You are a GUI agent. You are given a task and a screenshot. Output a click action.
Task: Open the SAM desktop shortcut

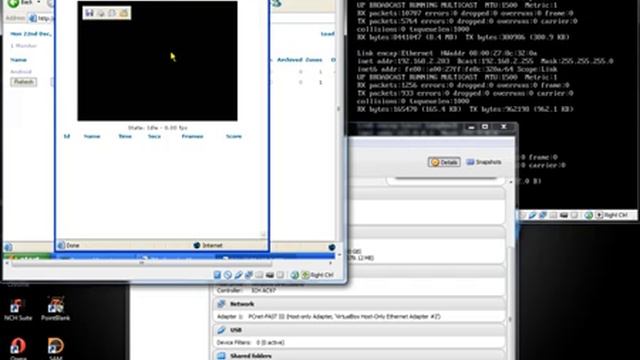[56, 349]
